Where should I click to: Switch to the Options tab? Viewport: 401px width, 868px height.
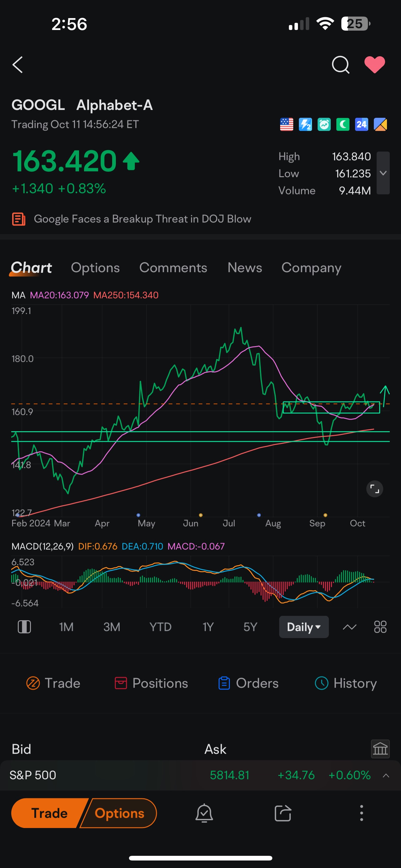(x=95, y=268)
